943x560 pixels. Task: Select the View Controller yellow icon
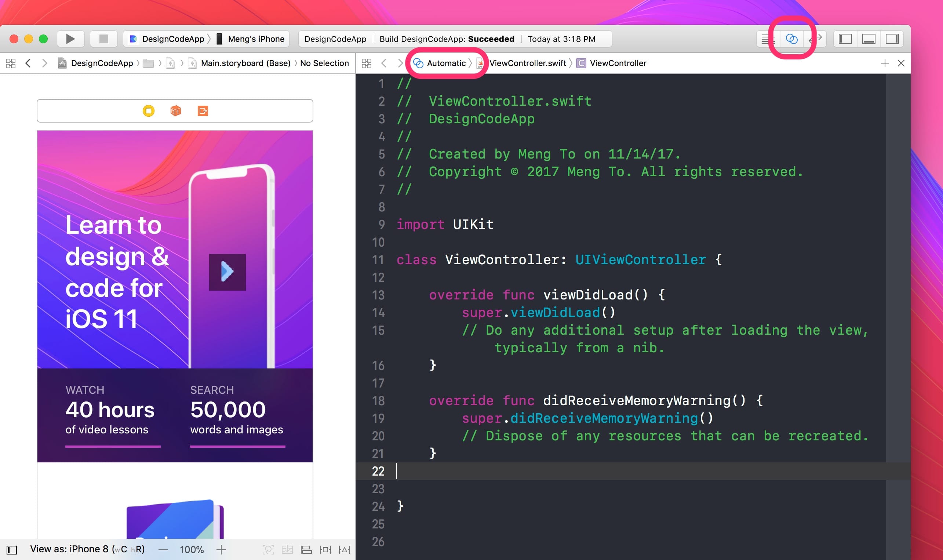pos(149,110)
